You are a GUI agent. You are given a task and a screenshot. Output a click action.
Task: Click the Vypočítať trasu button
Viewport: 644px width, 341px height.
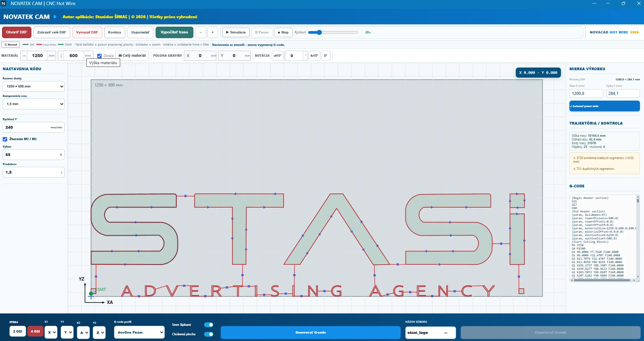point(175,32)
